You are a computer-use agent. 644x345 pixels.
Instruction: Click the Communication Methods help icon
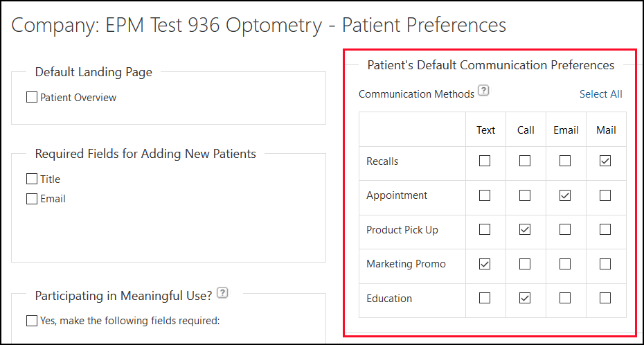(x=484, y=91)
